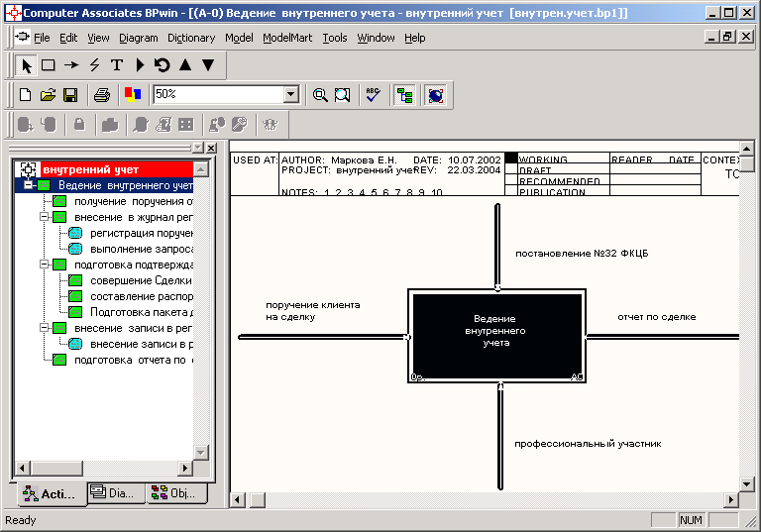Select the Pointer tool
The image size is (761, 532).
pos(26,65)
